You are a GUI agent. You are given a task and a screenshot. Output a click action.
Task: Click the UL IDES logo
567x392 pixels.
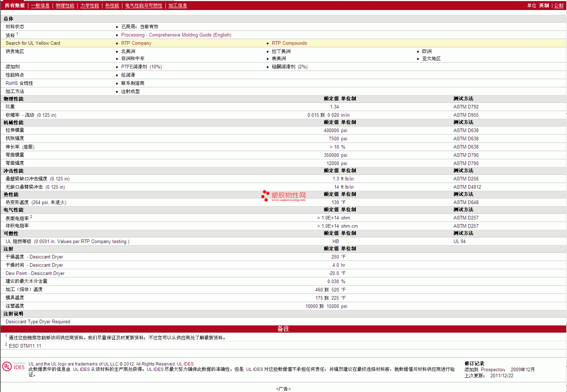[14, 367]
